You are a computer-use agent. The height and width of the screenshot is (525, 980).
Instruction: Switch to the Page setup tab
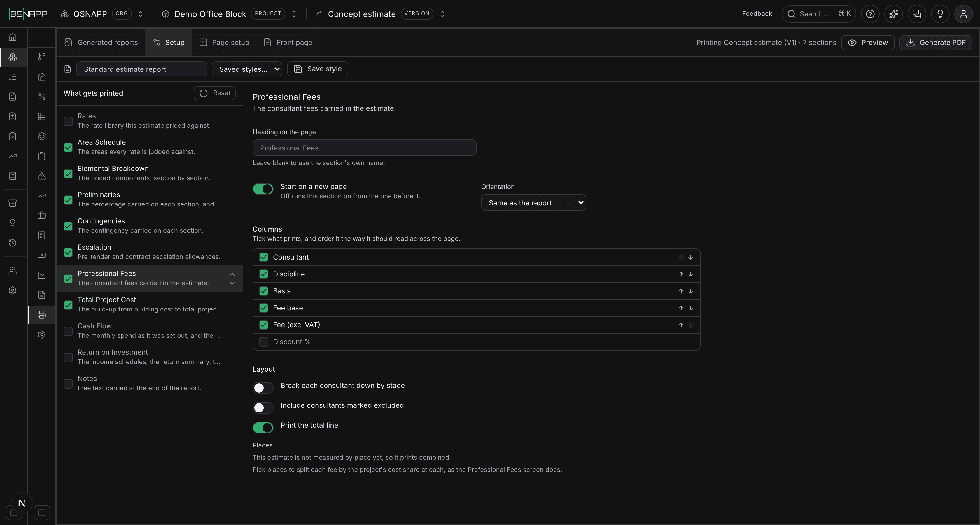[225, 42]
